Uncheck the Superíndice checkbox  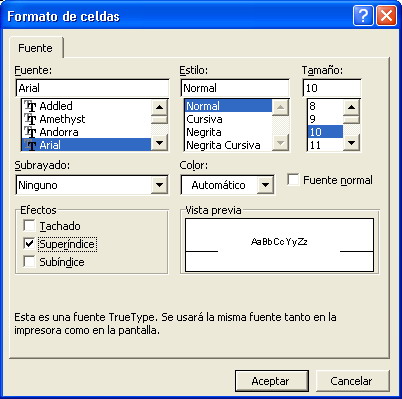coord(29,244)
